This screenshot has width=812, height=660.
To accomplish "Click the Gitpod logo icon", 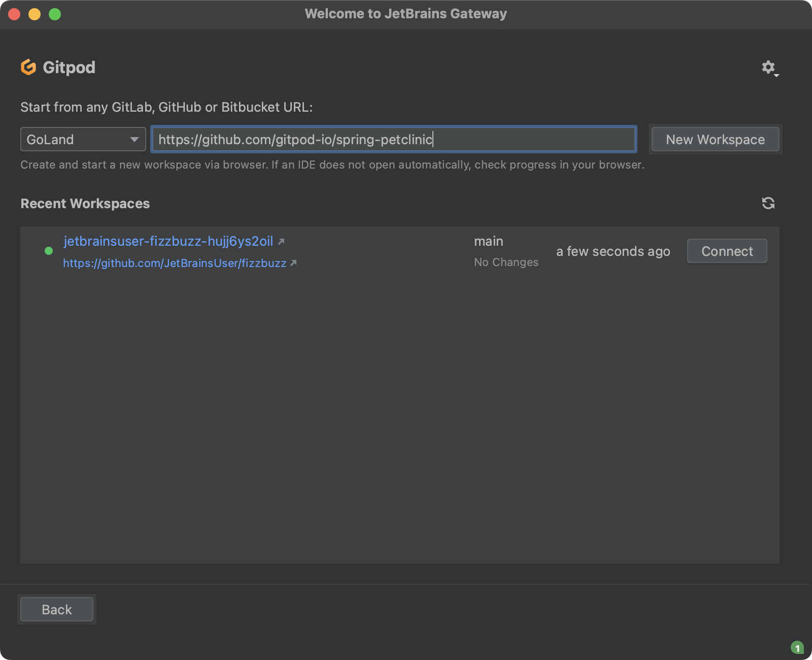I will pyautogui.click(x=28, y=67).
